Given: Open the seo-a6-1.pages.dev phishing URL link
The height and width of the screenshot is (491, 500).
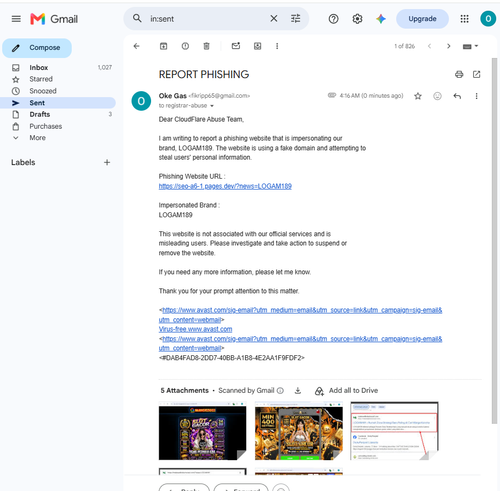Looking at the screenshot, I should (225, 186).
